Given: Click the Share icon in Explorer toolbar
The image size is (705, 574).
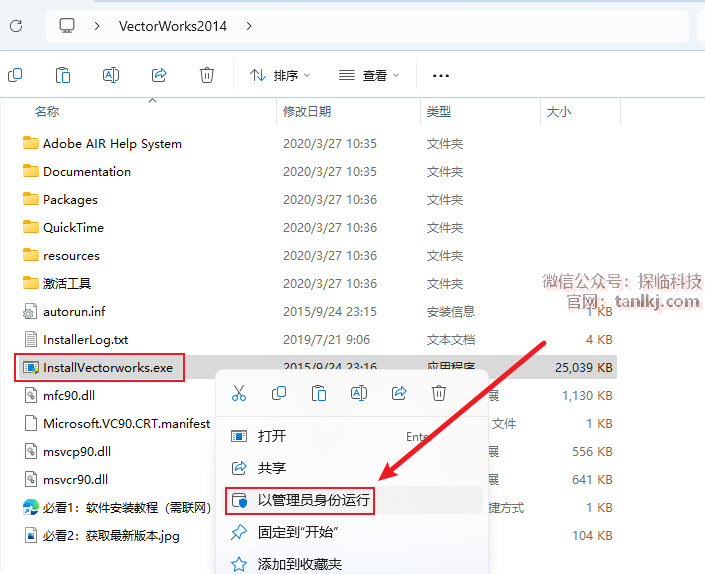Looking at the screenshot, I should click(159, 75).
